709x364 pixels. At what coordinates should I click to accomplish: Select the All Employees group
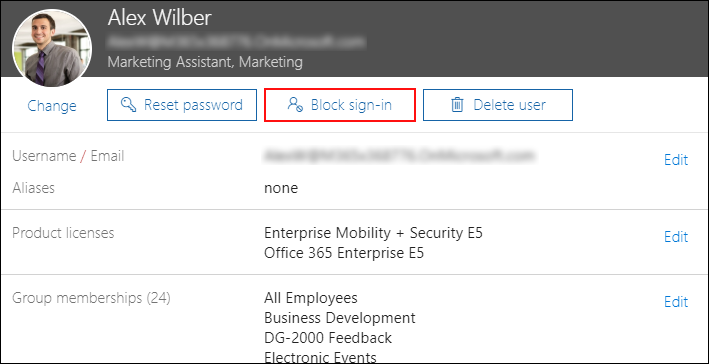coord(311,298)
